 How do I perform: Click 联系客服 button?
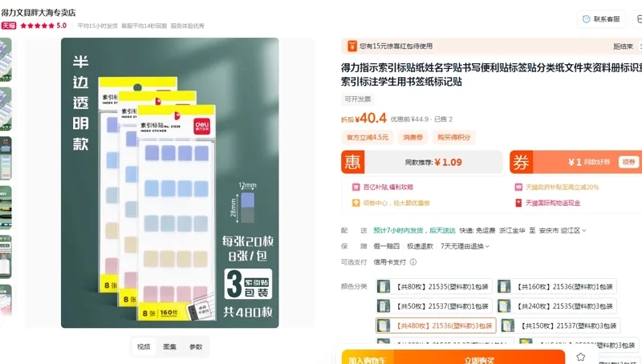tap(601, 19)
